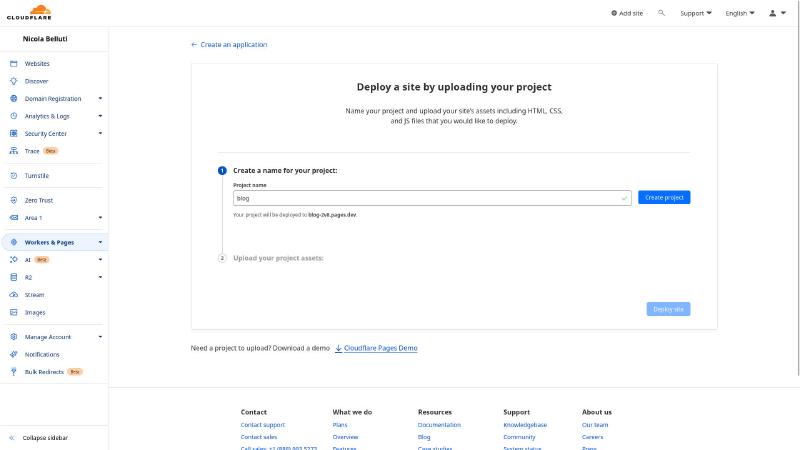Click the Cloudflare logo

[x=28, y=13]
